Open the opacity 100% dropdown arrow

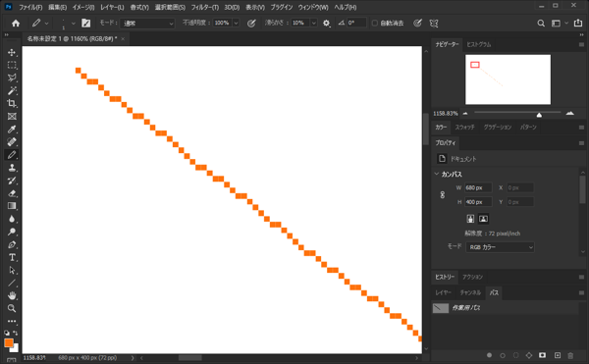point(236,24)
